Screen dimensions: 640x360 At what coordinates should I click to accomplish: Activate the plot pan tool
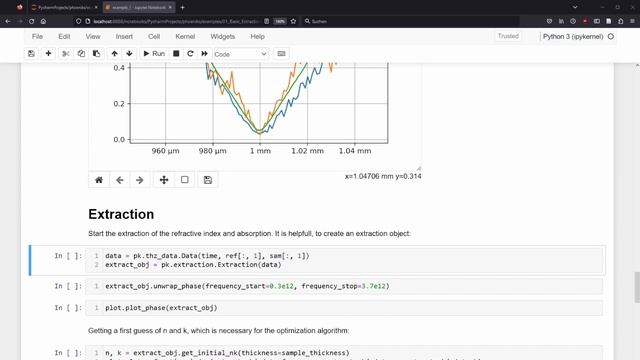[164, 180]
